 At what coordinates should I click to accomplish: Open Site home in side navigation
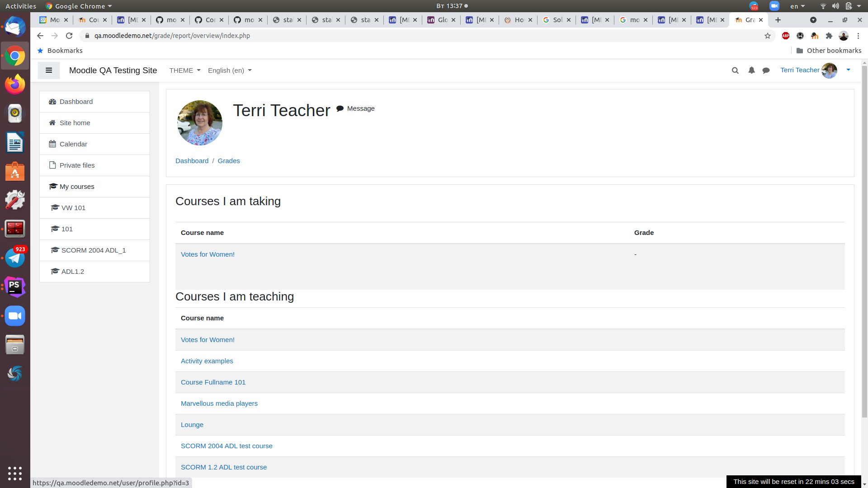pyautogui.click(x=94, y=123)
